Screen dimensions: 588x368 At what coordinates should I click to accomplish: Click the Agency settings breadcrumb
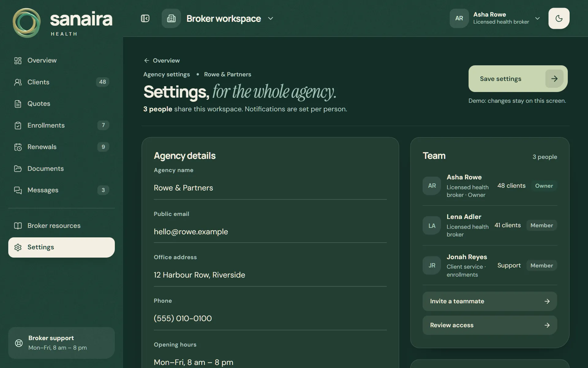tap(167, 74)
